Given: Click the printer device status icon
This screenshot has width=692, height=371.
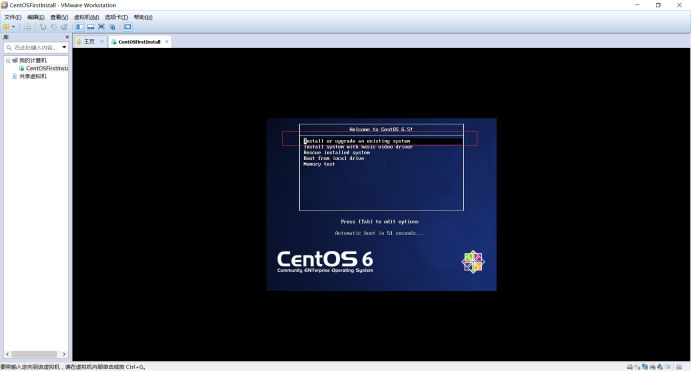Looking at the screenshot, I should (652, 367).
